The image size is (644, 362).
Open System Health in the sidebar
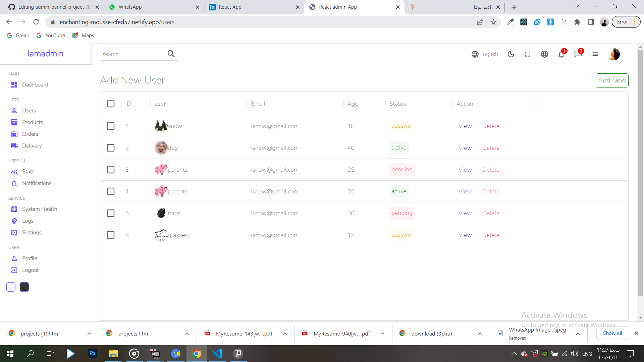39,209
